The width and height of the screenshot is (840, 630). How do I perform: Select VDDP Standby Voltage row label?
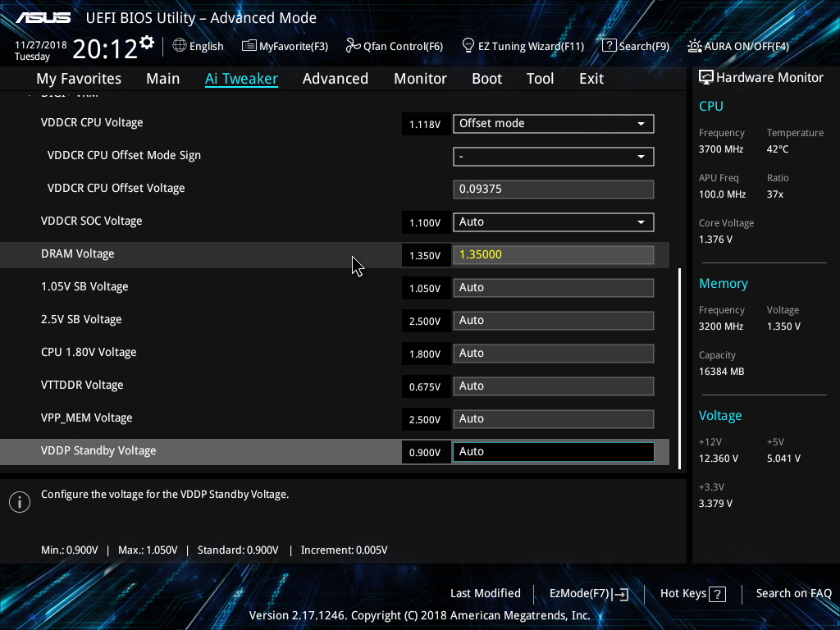[98, 451]
